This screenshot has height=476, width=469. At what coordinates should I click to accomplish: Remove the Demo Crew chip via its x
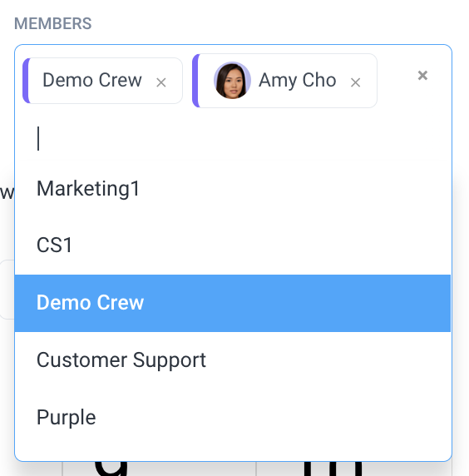click(x=160, y=82)
